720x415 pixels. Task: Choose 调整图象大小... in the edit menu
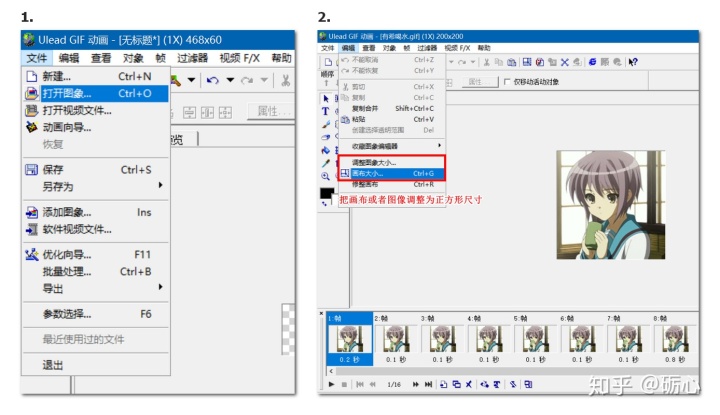(393, 163)
